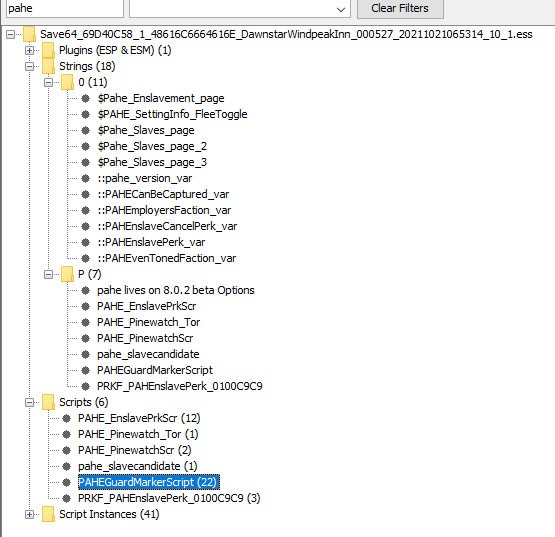
Task: Collapse the P (7) strings subfolder
Action: point(48,274)
